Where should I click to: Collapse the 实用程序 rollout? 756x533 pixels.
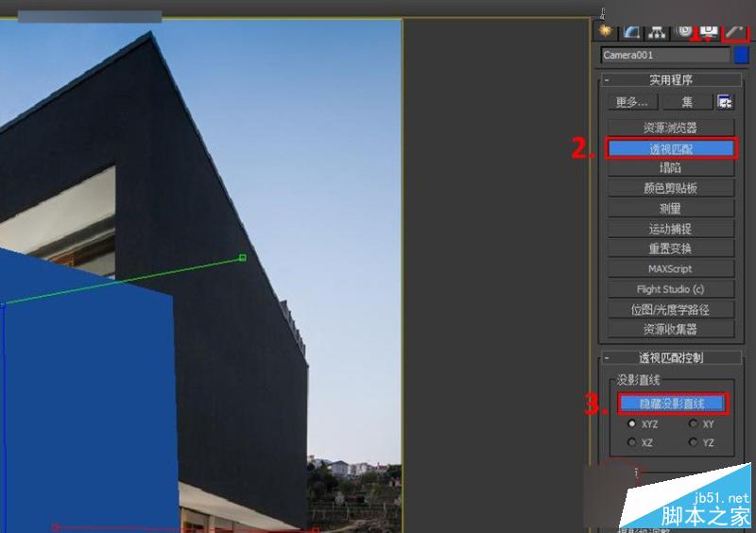(x=670, y=79)
